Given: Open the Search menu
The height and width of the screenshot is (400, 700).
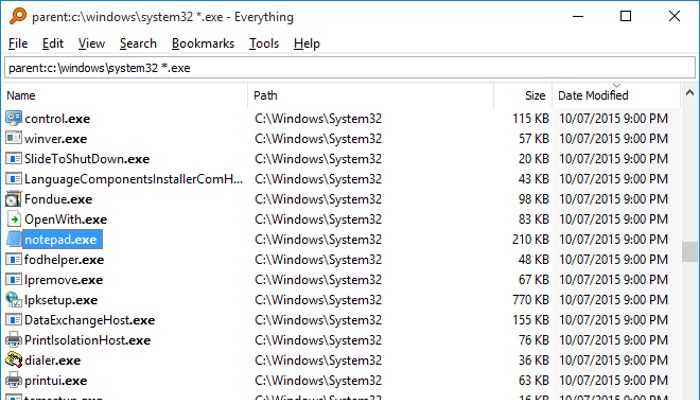Looking at the screenshot, I should [x=138, y=43].
